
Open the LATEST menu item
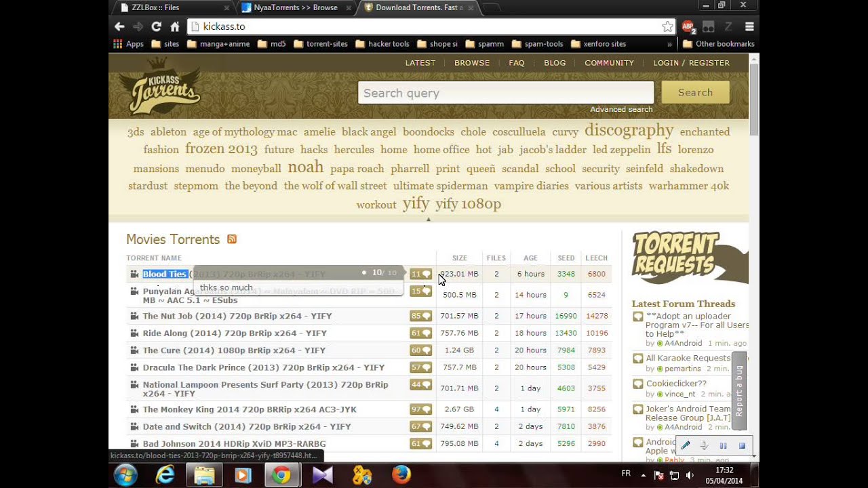(x=420, y=63)
